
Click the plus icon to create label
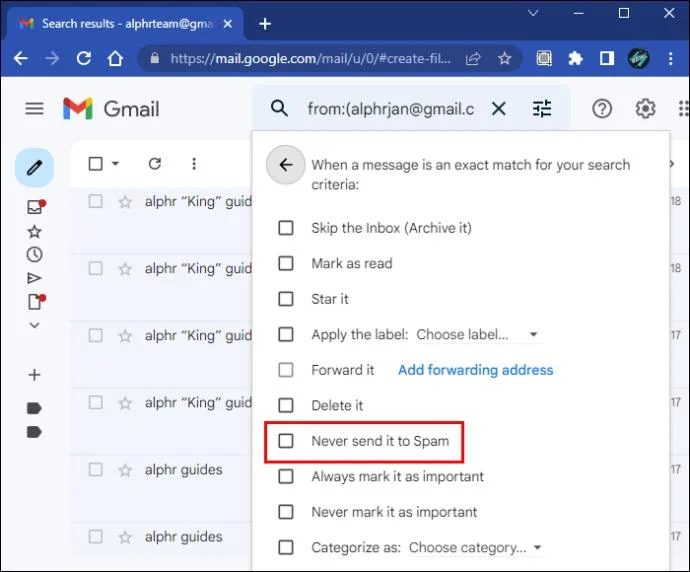tap(34, 375)
